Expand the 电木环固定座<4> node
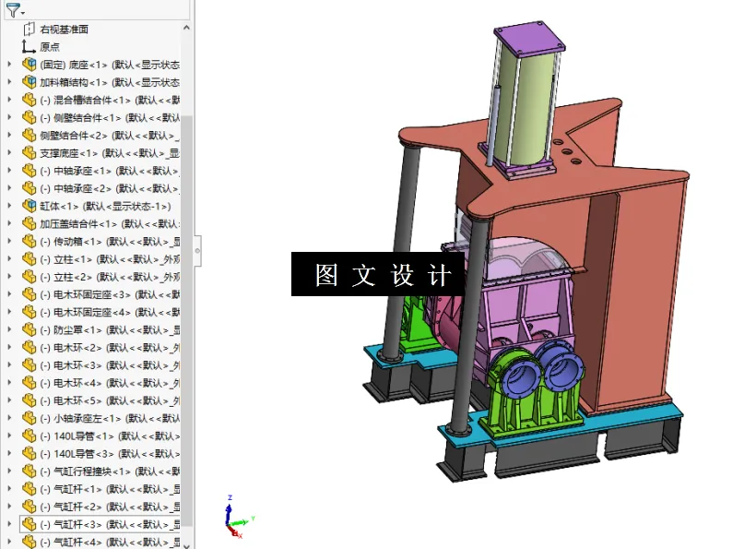The image size is (756, 549). (7, 311)
